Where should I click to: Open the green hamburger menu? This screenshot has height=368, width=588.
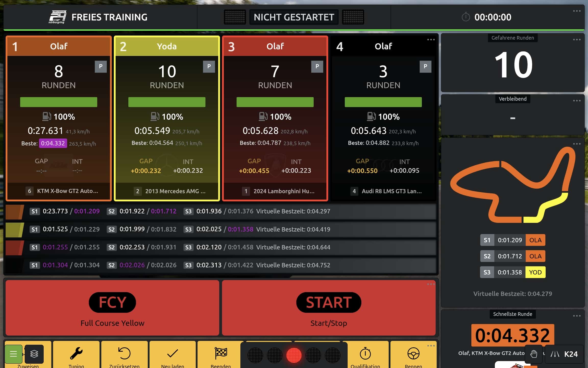pyautogui.click(x=13, y=354)
